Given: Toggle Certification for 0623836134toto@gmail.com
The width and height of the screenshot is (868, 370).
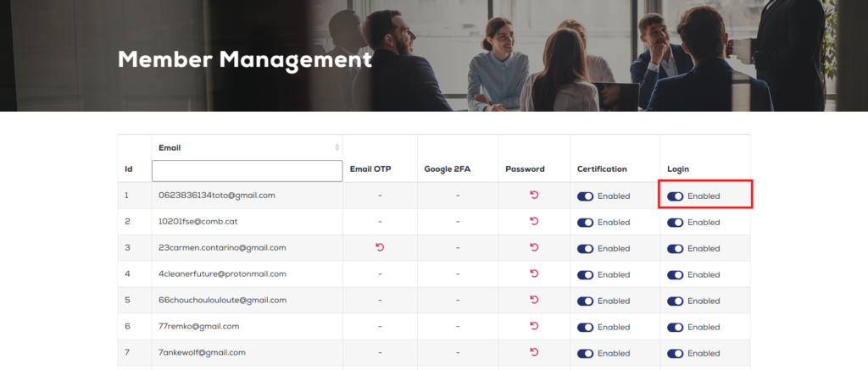Looking at the screenshot, I should [585, 196].
